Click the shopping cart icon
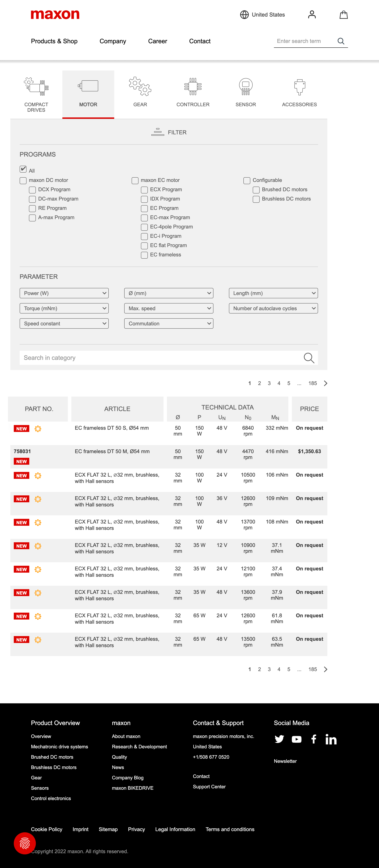The height and width of the screenshot is (868, 379). coord(343,14)
